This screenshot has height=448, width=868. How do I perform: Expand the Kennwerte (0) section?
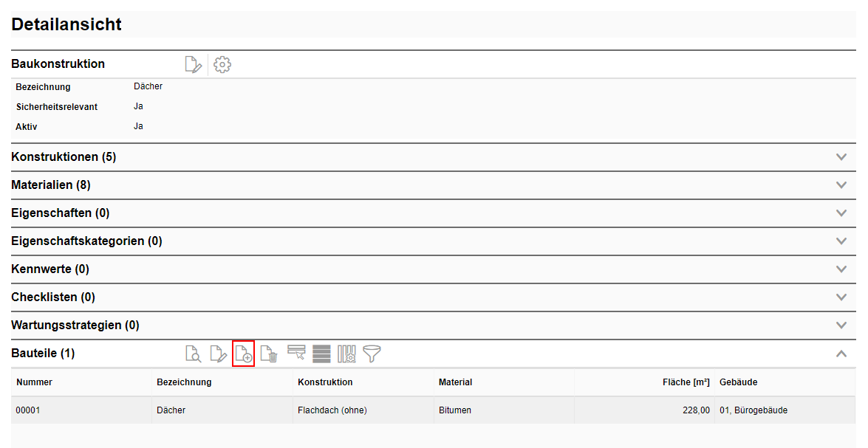click(841, 269)
